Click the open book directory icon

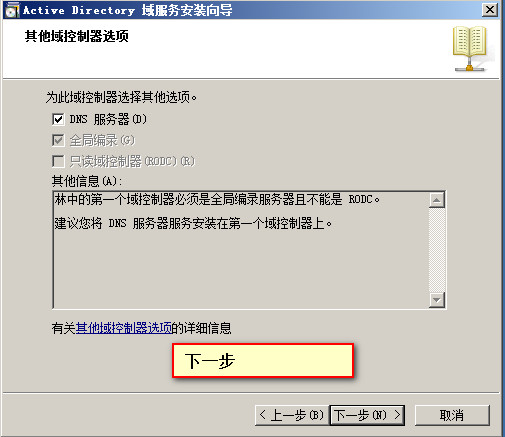click(470, 49)
